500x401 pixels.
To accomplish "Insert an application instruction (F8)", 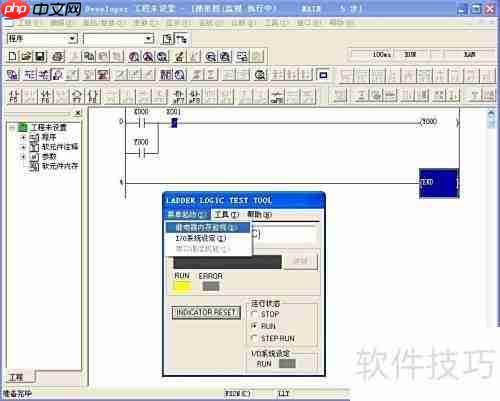I will tap(93, 96).
